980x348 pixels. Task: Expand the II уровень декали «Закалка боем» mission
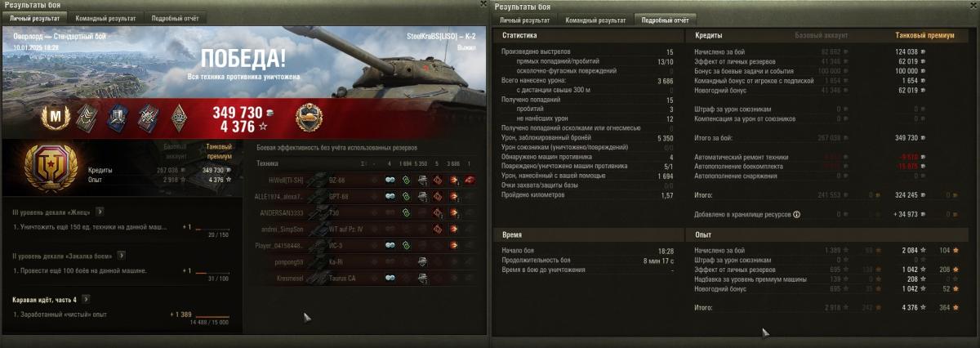120,256
